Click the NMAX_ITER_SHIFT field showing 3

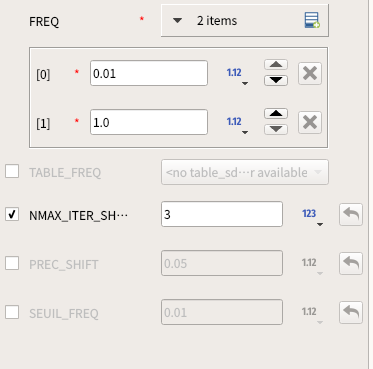222,214
